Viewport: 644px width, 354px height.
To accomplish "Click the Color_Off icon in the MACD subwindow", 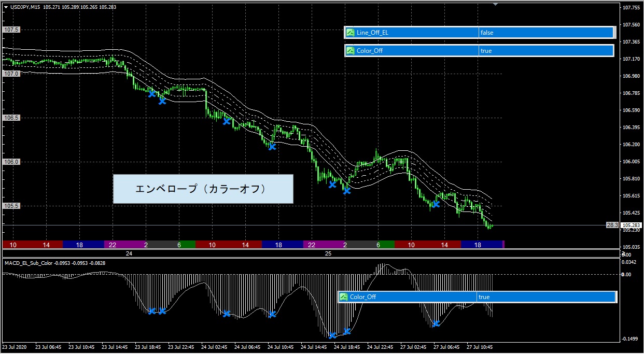I will point(344,297).
